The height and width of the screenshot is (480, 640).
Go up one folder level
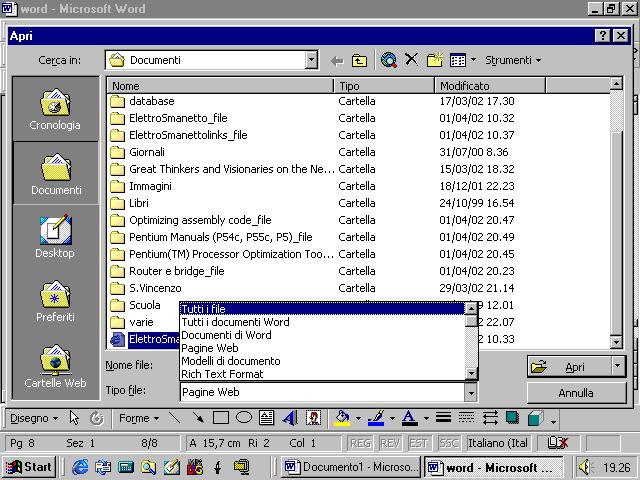click(359, 61)
